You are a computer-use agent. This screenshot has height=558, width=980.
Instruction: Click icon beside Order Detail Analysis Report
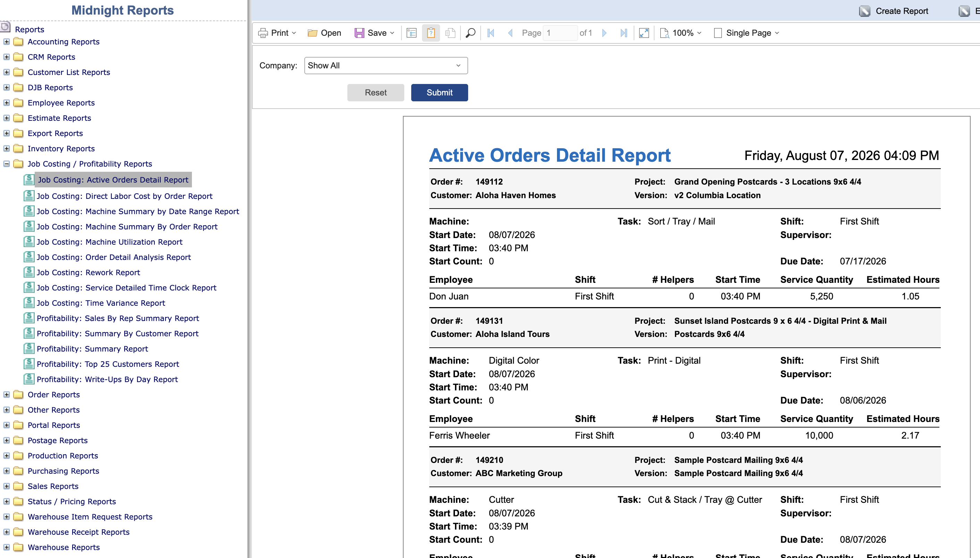(x=29, y=257)
